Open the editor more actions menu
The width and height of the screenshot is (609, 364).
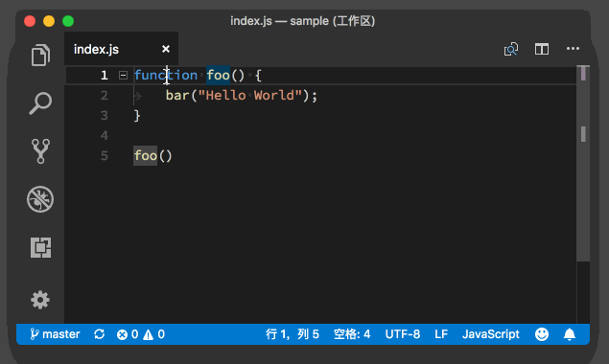pyautogui.click(x=573, y=49)
